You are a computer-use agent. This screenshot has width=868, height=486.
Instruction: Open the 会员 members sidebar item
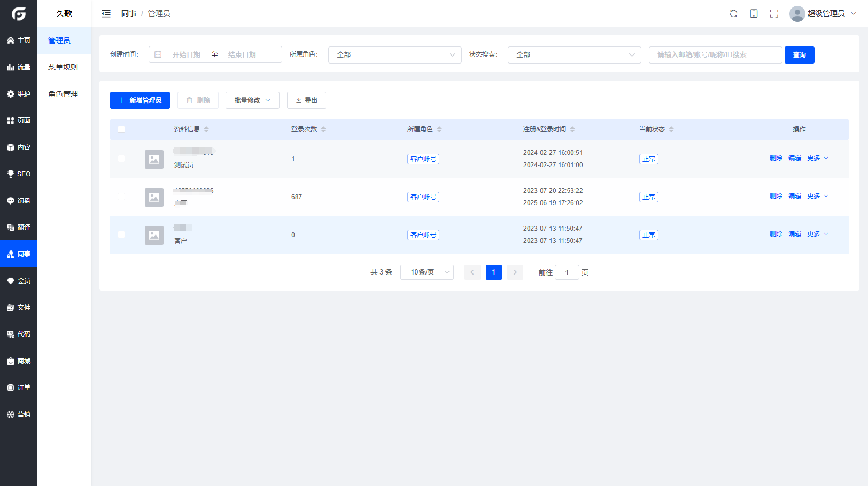[19, 281]
